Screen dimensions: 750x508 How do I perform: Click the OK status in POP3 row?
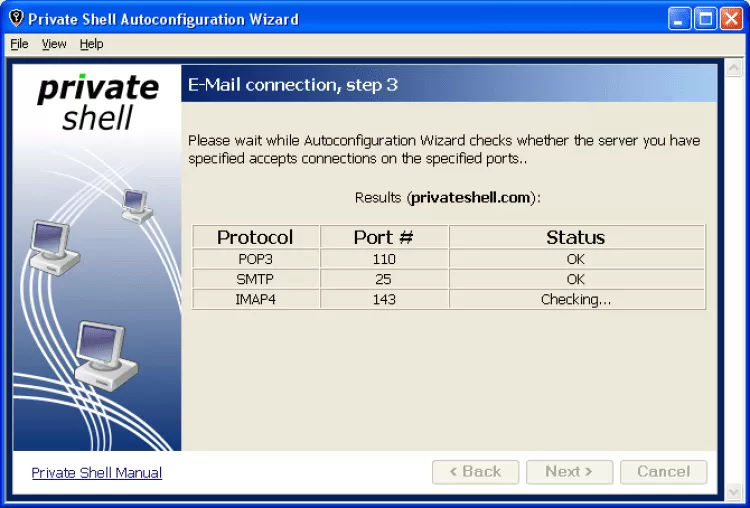(x=576, y=259)
